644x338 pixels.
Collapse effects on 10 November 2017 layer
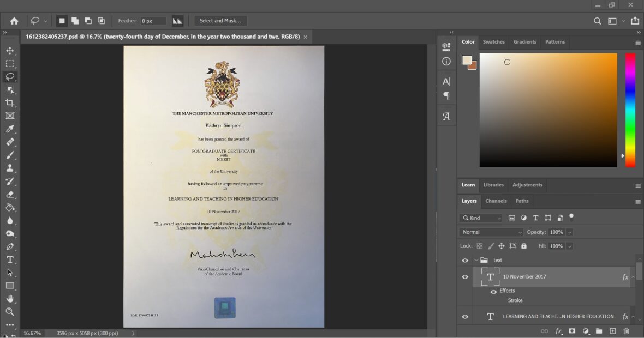click(x=633, y=277)
